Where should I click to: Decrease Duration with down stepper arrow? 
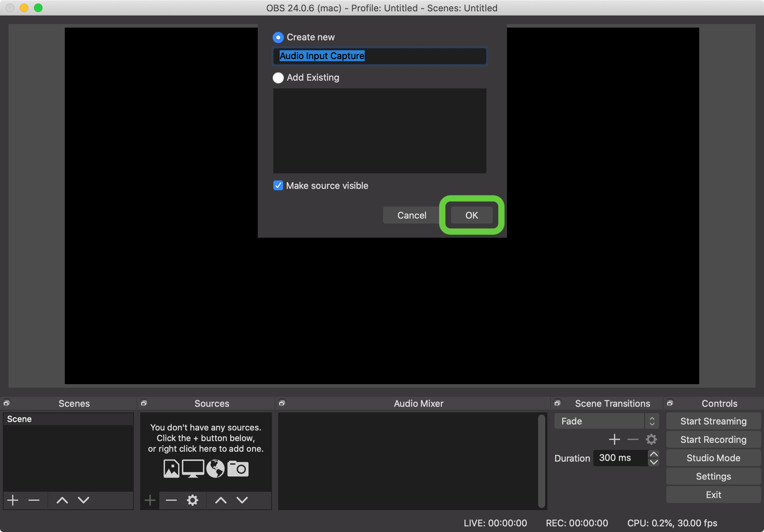(x=654, y=462)
